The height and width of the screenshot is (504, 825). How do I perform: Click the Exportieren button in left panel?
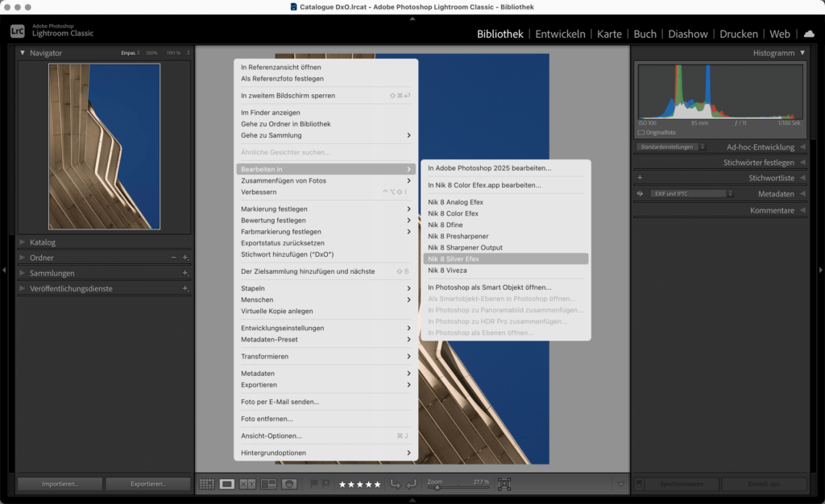pos(148,484)
